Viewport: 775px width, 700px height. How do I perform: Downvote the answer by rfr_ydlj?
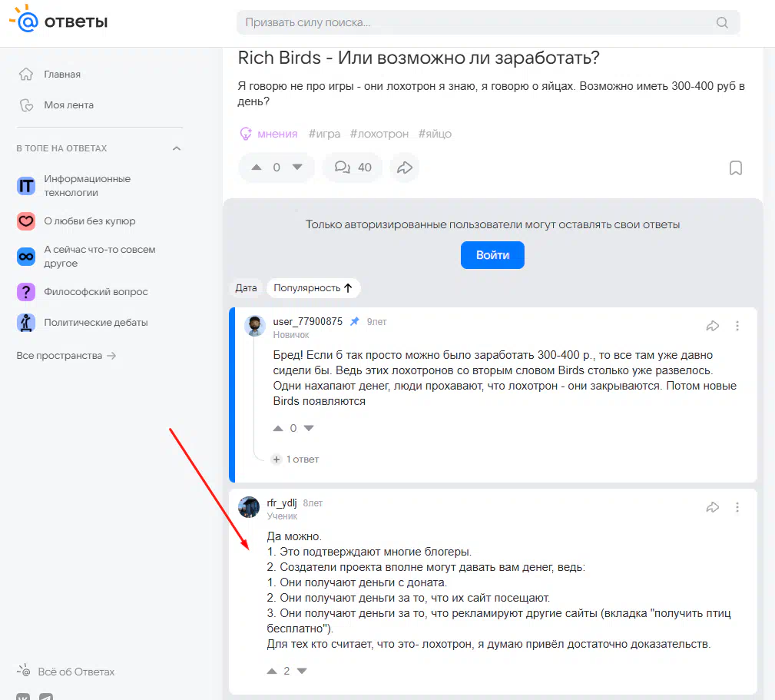click(302, 671)
